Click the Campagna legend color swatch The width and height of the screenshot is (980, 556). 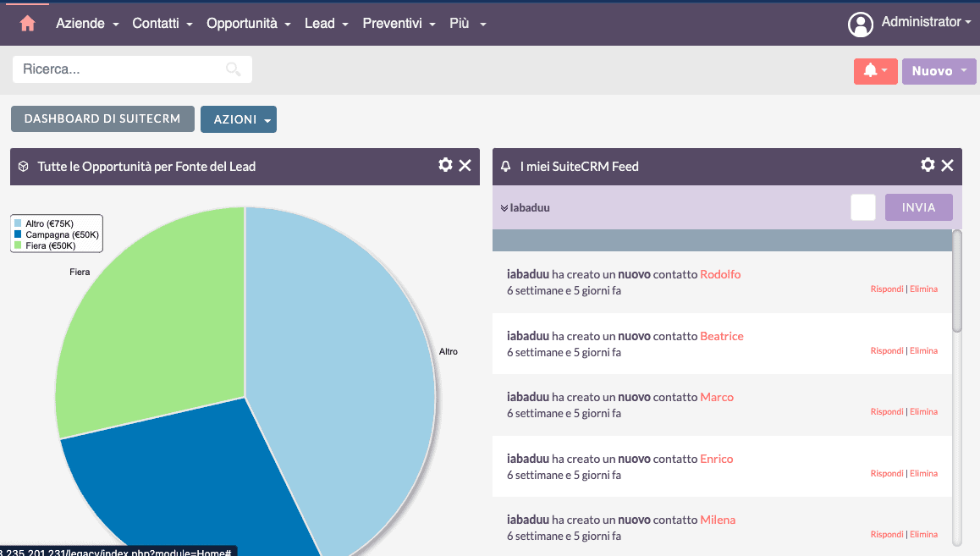(x=18, y=234)
